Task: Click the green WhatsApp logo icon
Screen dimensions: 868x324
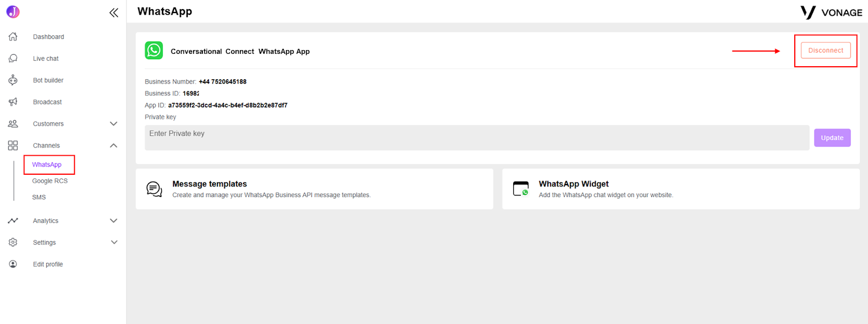Action: [154, 50]
